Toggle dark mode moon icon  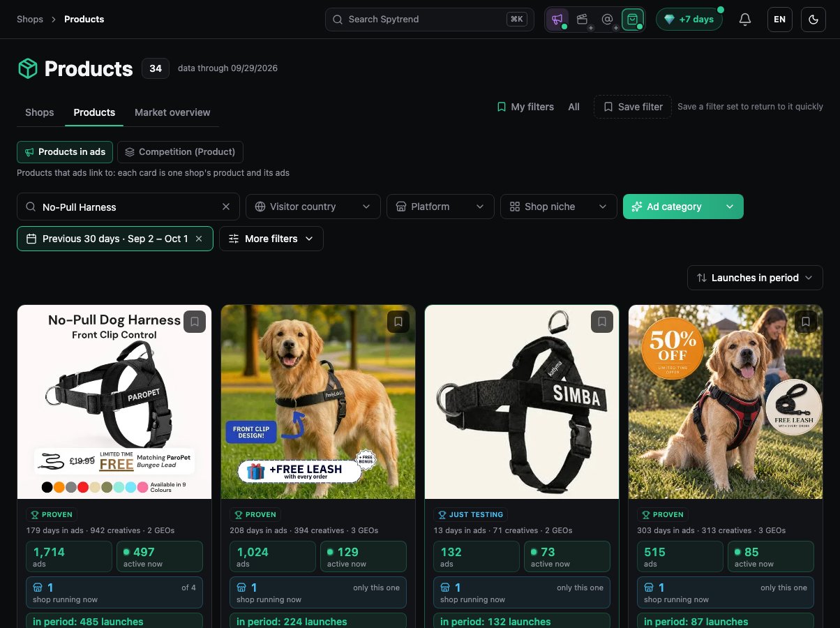coord(813,20)
